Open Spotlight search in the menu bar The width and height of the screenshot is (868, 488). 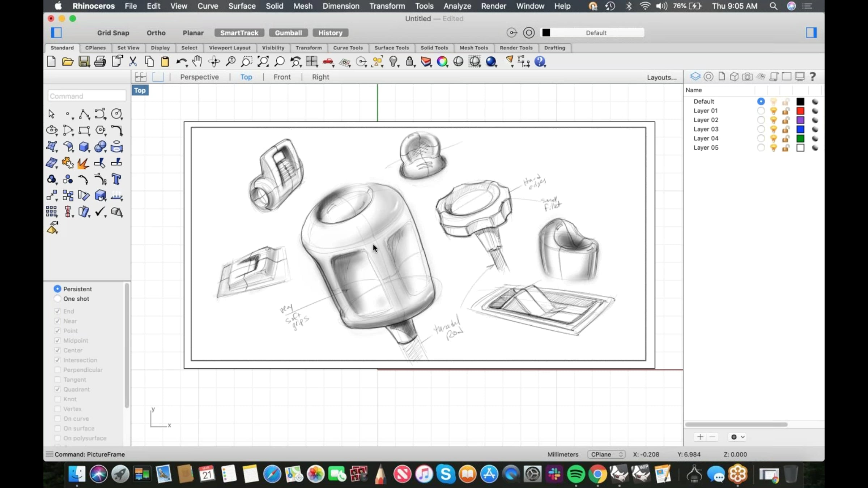(773, 6)
